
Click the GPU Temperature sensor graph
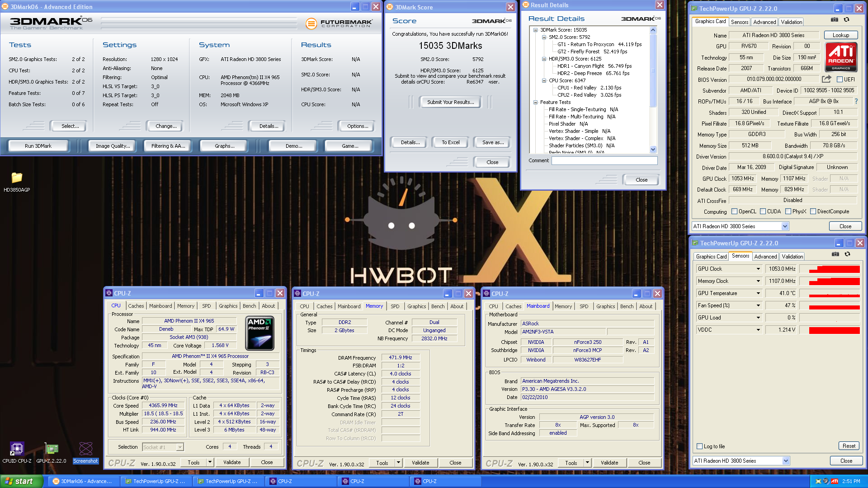[x=830, y=293]
